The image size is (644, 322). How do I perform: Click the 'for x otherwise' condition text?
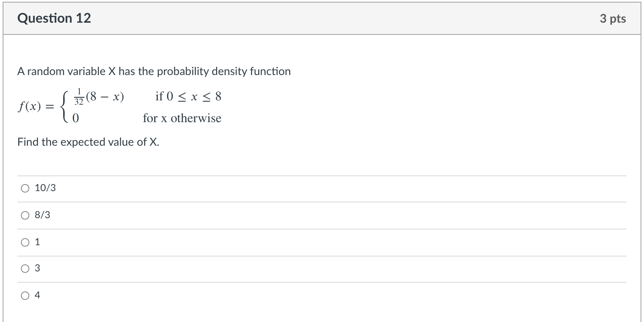pyautogui.click(x=182, y=118)
